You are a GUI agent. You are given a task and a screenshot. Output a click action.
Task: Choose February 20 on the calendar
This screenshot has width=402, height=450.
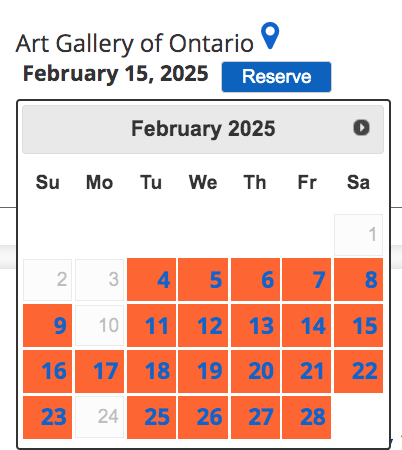[255, 371]
